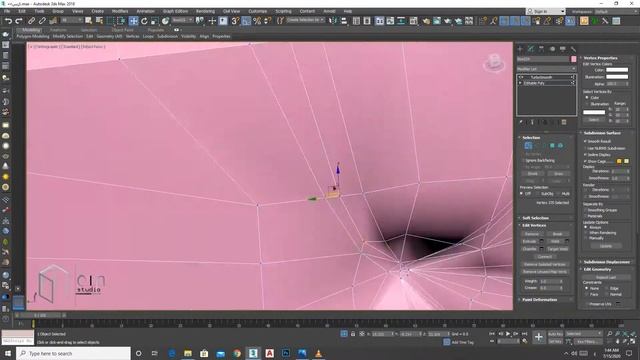Click the Undo arrow in main toolbar
This screenshot has height=360, width=640.
(8, 21)
